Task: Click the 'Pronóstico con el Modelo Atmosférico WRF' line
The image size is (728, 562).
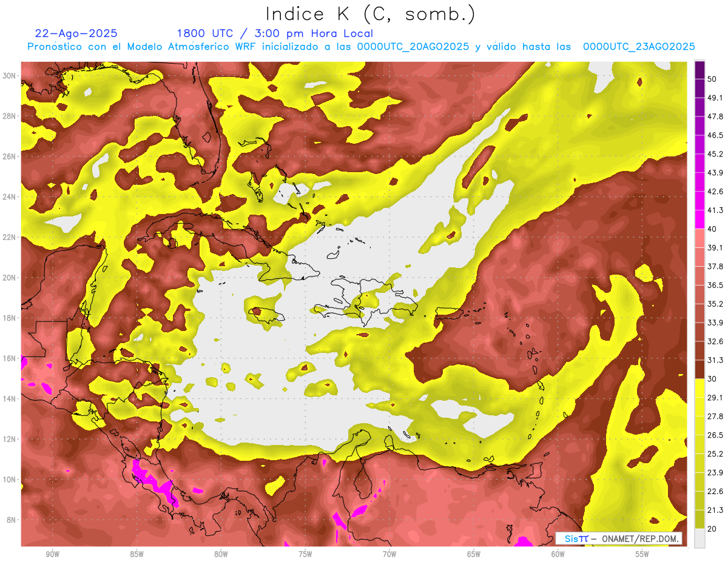Action: [x=361, y=47]
